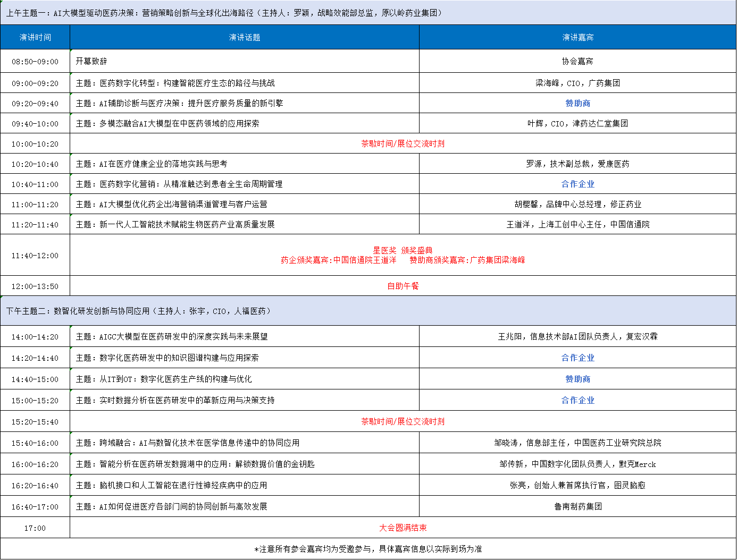Click speaker 邹传新，默克Merck
This screenshot has height=560, width=737.
pyautogui.click(x=578, y=464)
